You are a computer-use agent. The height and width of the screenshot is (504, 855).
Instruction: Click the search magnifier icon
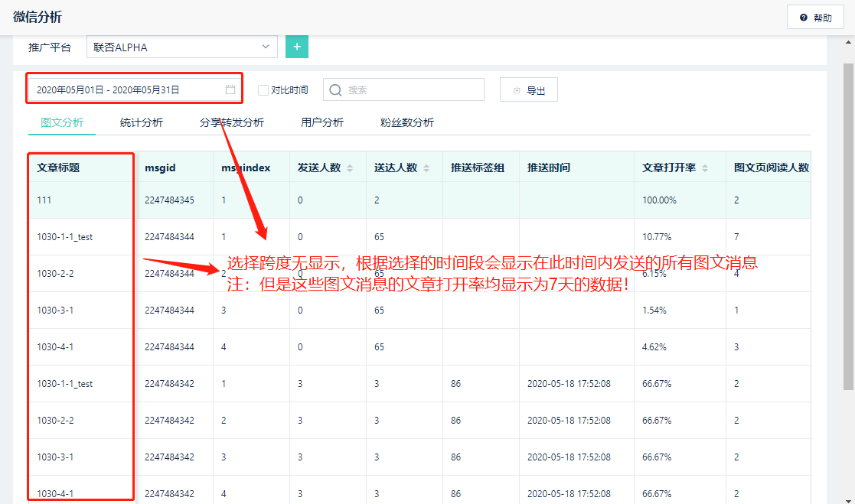335,90
